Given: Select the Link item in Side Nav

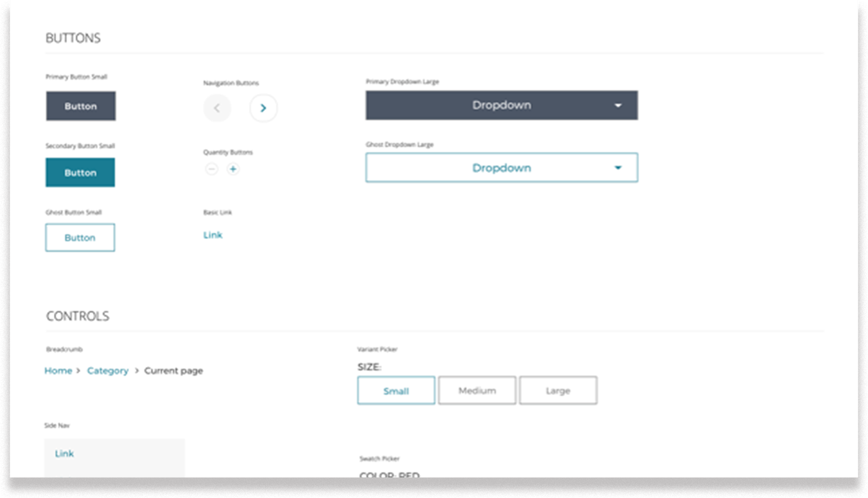Looking at the screenshot, I should point(64,453).
